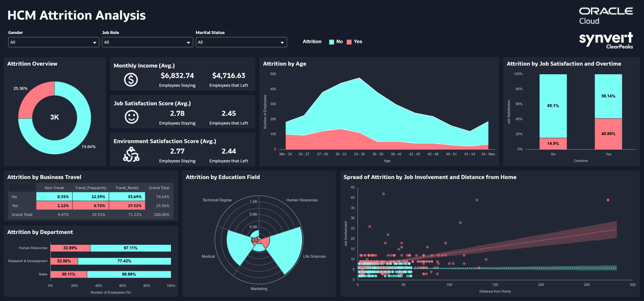Select the 8.35% table cell
The width and height of the screenshot is (644, 301).
pos(54,197)
